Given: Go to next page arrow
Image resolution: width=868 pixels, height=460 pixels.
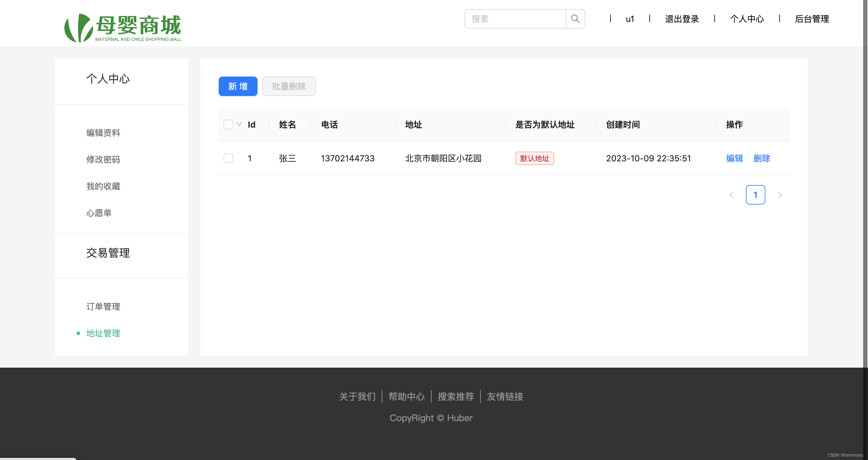Looking at the screenshot, I should [x=780, y=195].
